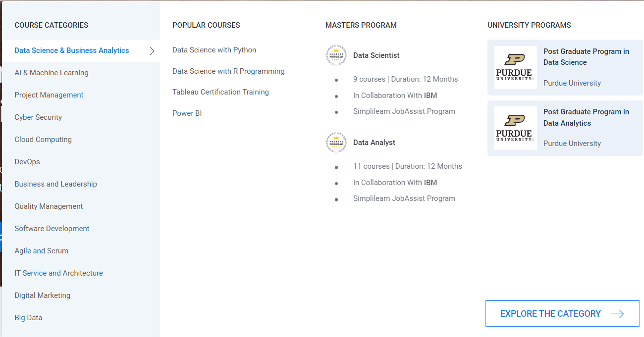Click the Data Scientist Masters Program badge icon

tap(336, 55)
